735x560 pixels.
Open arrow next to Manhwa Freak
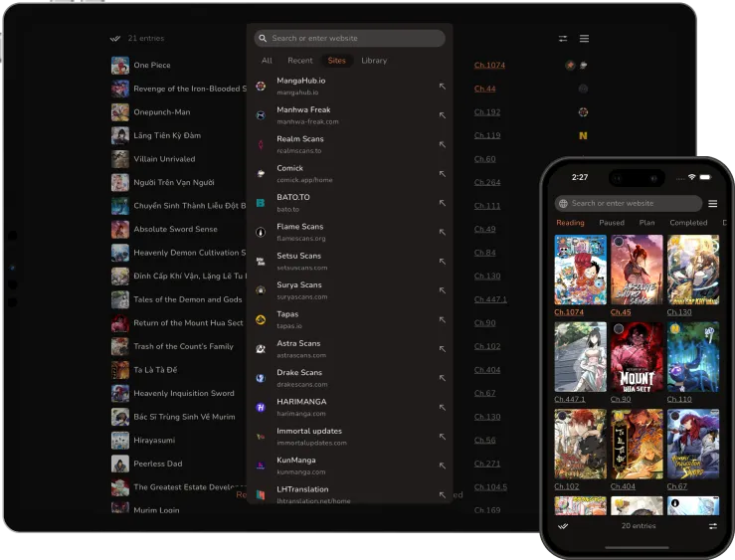(442, 115)
